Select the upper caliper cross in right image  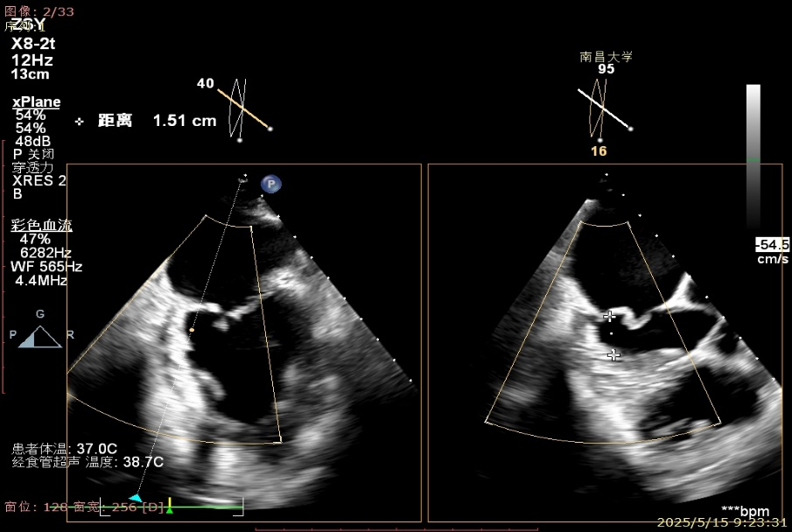click(610, 317)
